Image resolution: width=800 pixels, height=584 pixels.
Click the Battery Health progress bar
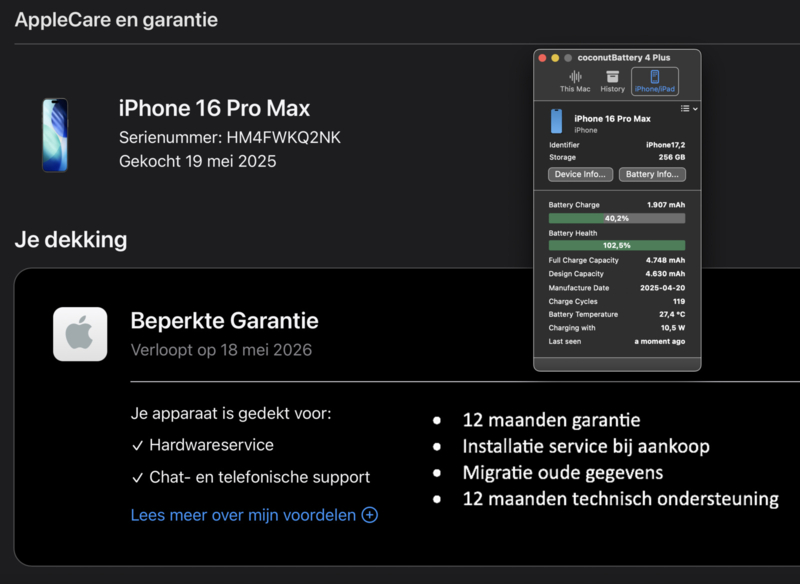pyautogui.click(x=617, y=245)
